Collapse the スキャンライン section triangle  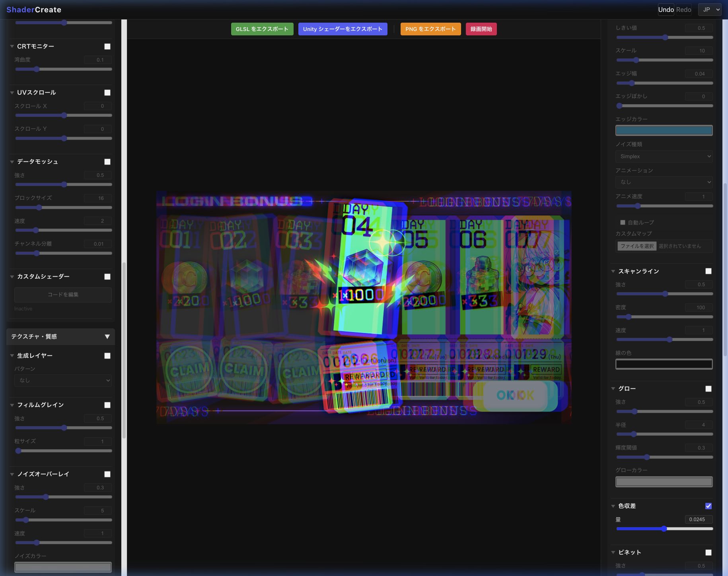click(x=613, y=272)
